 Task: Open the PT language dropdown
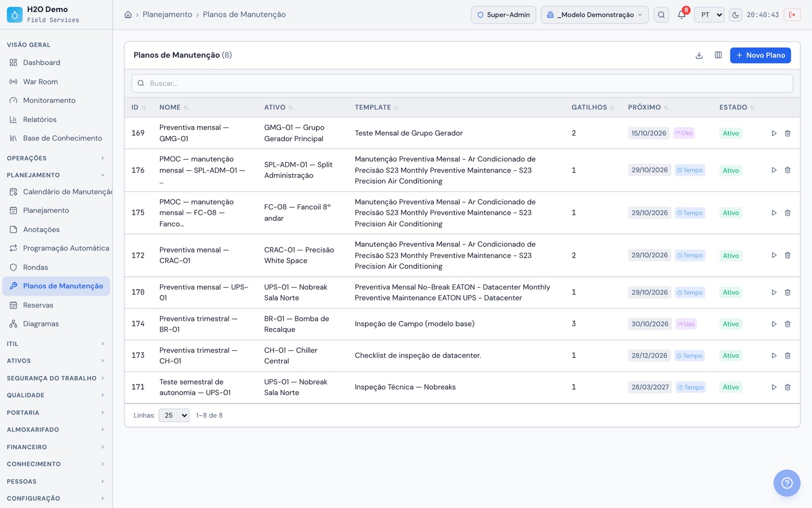click(709, 15)
